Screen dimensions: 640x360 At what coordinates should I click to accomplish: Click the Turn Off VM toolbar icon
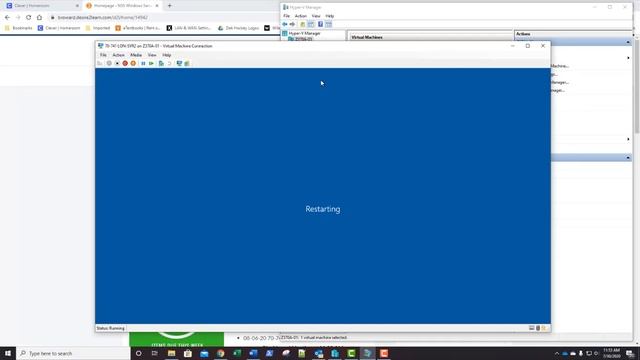point(117,63)
